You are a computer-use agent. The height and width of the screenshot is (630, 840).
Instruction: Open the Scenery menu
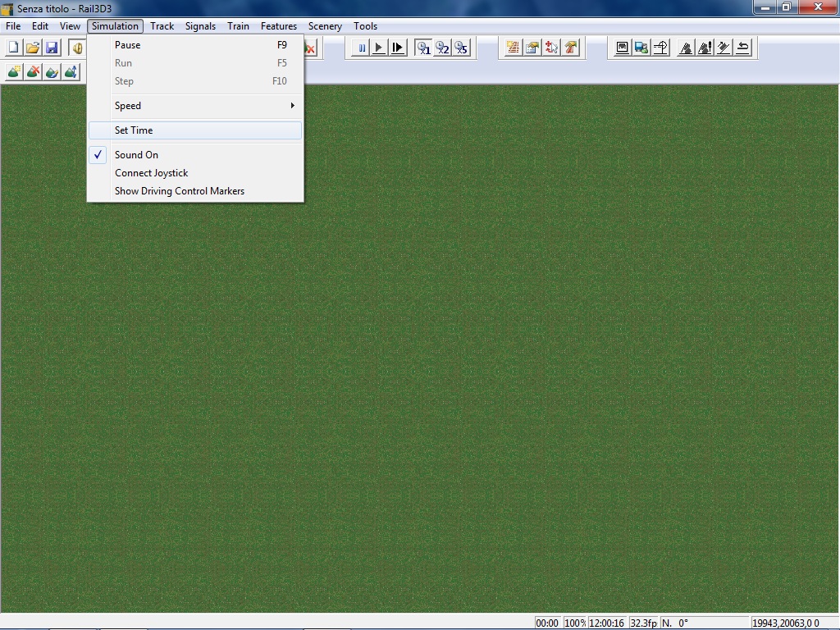pyautogui.click(x=325, y=26)
